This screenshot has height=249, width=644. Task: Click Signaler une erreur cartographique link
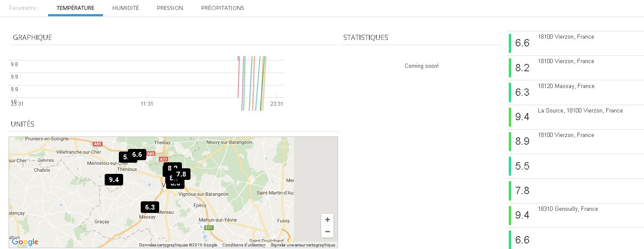pyautogui.click(x=302, y=245)
